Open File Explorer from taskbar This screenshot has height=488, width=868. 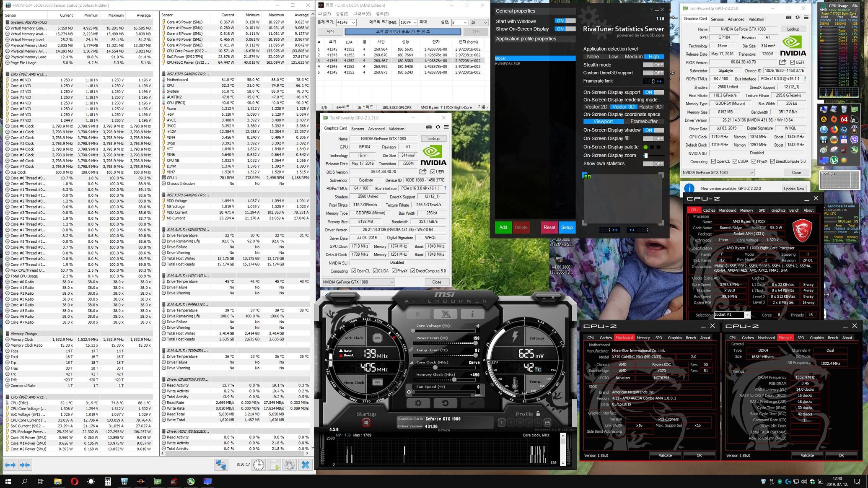click(x=57, y=481)
